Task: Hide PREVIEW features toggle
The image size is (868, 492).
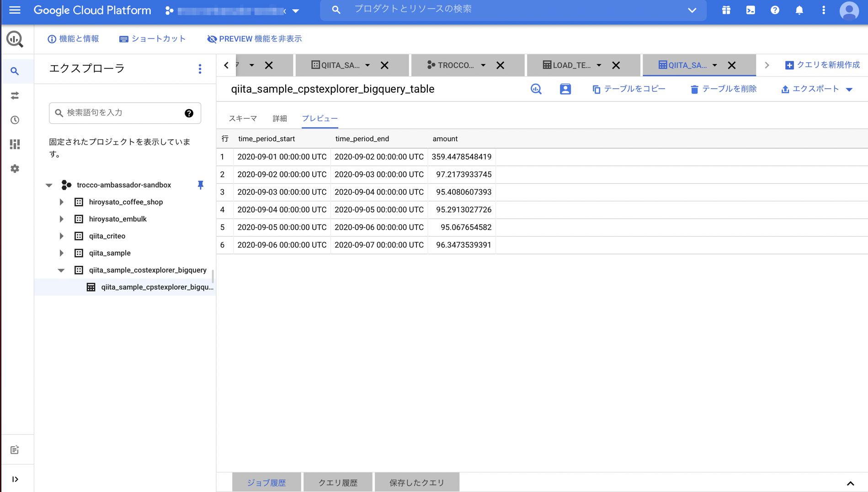Action: 255,39
